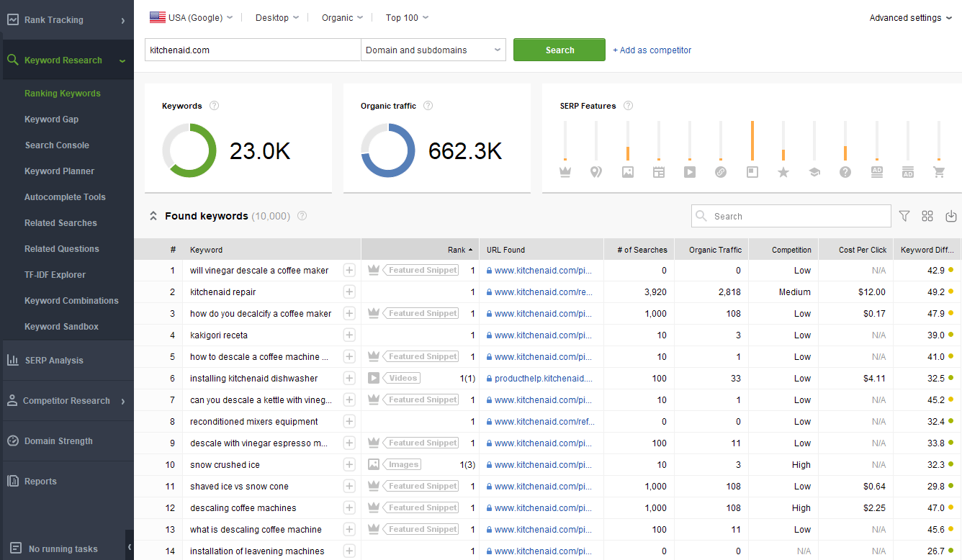Sort by Organic Traffic column

[711, 250]
